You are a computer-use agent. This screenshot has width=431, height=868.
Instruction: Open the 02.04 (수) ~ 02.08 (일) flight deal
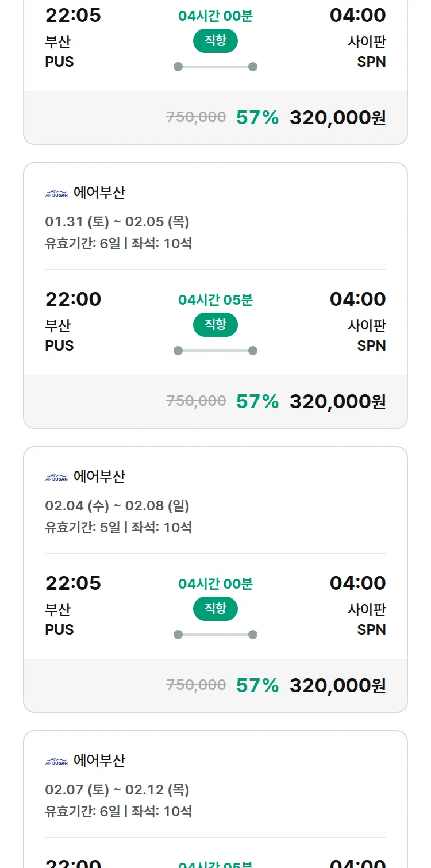click(117, 506)
